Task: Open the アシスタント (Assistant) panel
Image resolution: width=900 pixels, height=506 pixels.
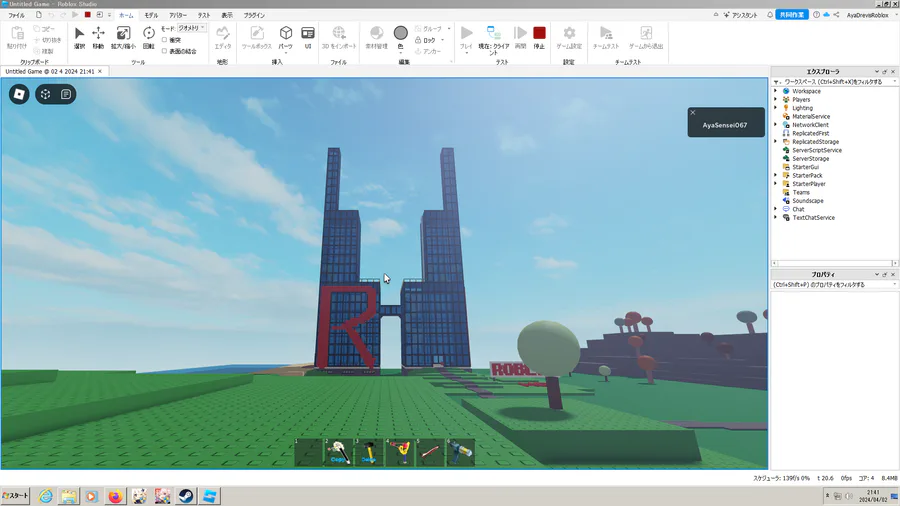Action: tap(740, 15)
